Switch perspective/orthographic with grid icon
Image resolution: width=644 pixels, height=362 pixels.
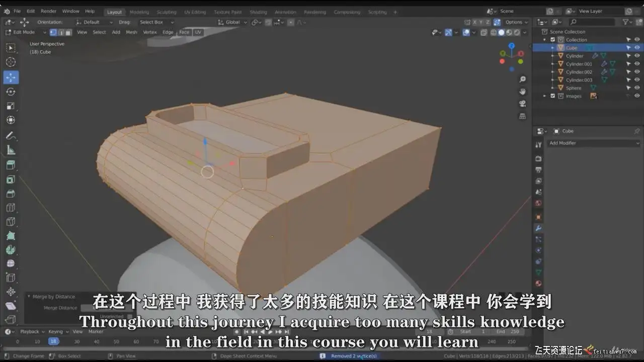(x=523, y=116)
